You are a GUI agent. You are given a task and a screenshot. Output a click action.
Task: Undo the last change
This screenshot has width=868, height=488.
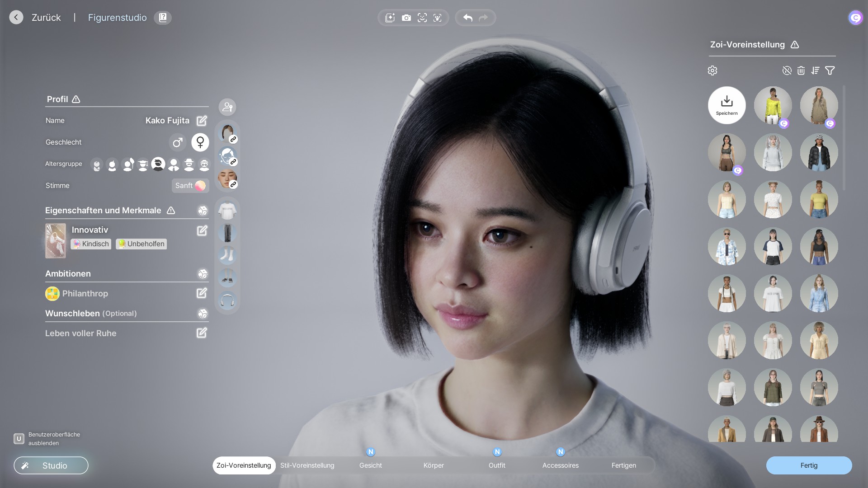[x=468, y=18]
